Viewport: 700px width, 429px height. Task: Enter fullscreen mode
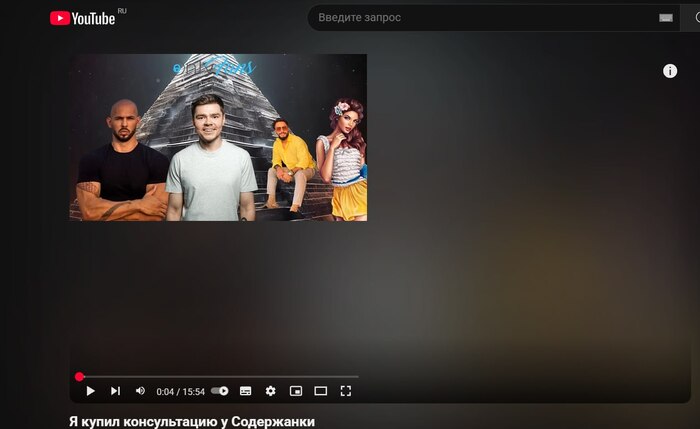(x=346, y=391)
